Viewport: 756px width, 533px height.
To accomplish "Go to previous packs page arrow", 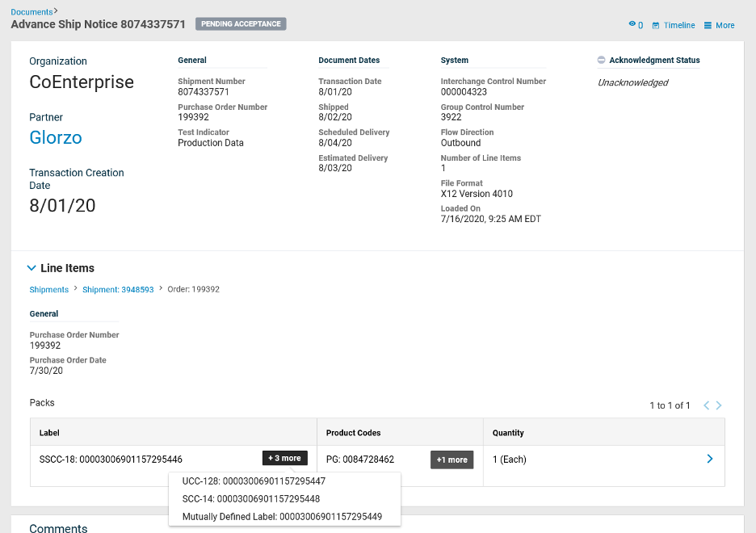I will point(707,405).
